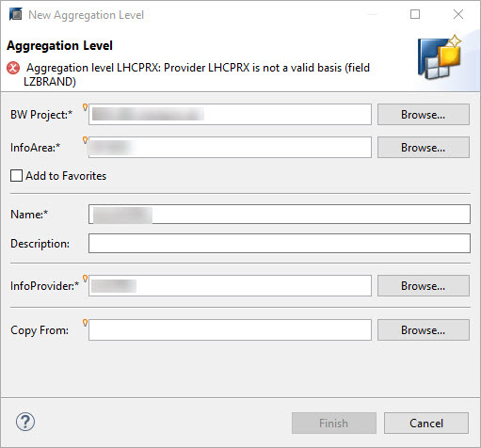Click the red error icon in header
The height and width of the screenshot is (448, 481).
click(x=13, y=68)
